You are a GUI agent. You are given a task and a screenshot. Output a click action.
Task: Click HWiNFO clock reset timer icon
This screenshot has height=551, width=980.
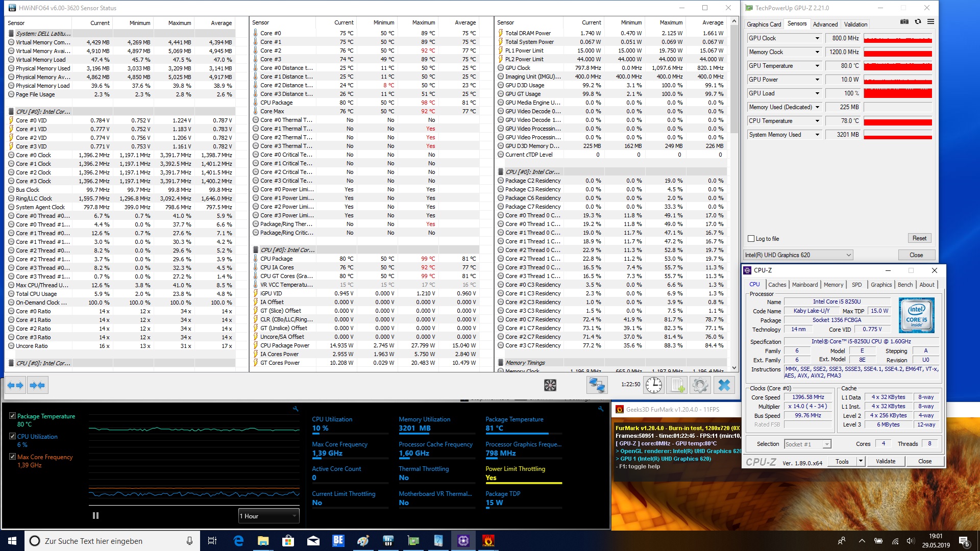pyautogui.click(x=653, y=385)
